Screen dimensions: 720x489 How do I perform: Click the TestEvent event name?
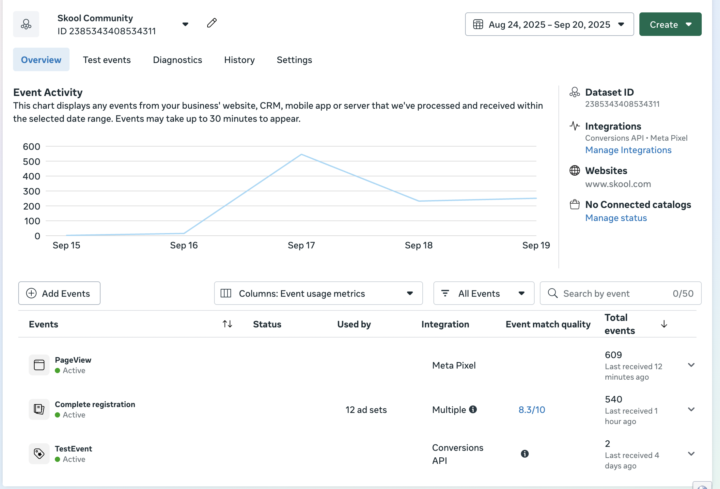pos(73,449)
